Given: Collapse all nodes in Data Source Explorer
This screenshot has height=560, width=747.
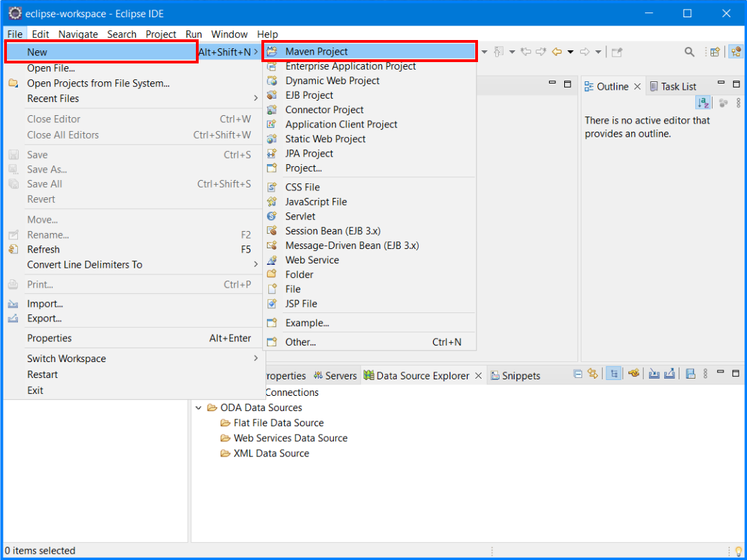Looking at the screenshot, I should (x=577, y=375).
